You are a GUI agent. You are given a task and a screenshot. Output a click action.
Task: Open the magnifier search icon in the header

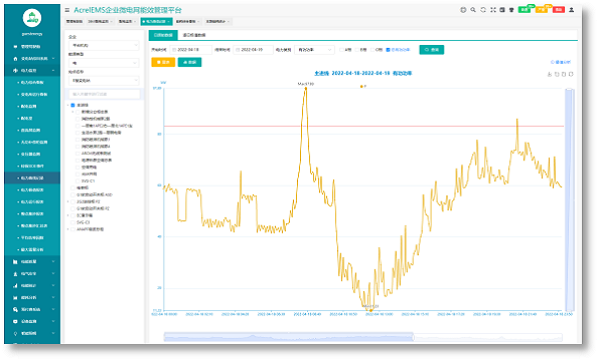(473, 10)
